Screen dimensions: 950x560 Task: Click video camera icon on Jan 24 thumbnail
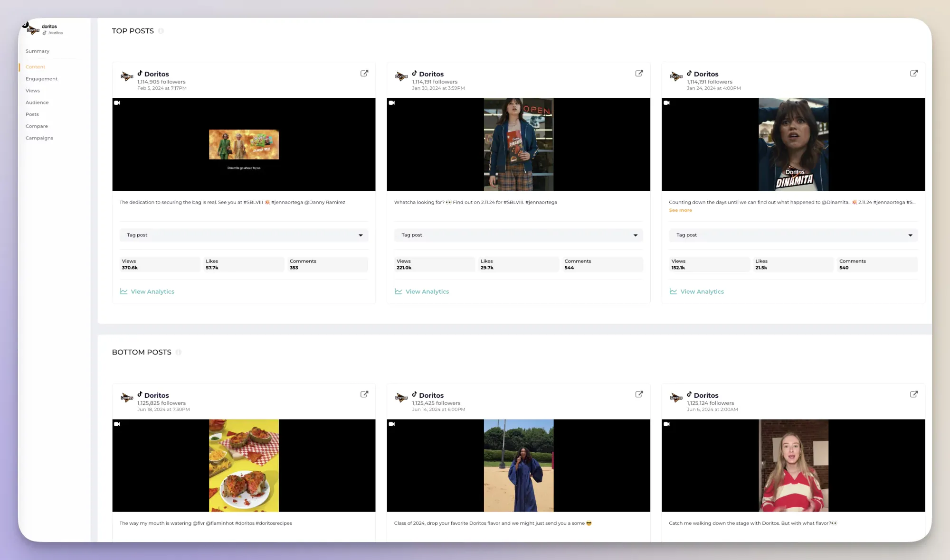pos(667,103)
